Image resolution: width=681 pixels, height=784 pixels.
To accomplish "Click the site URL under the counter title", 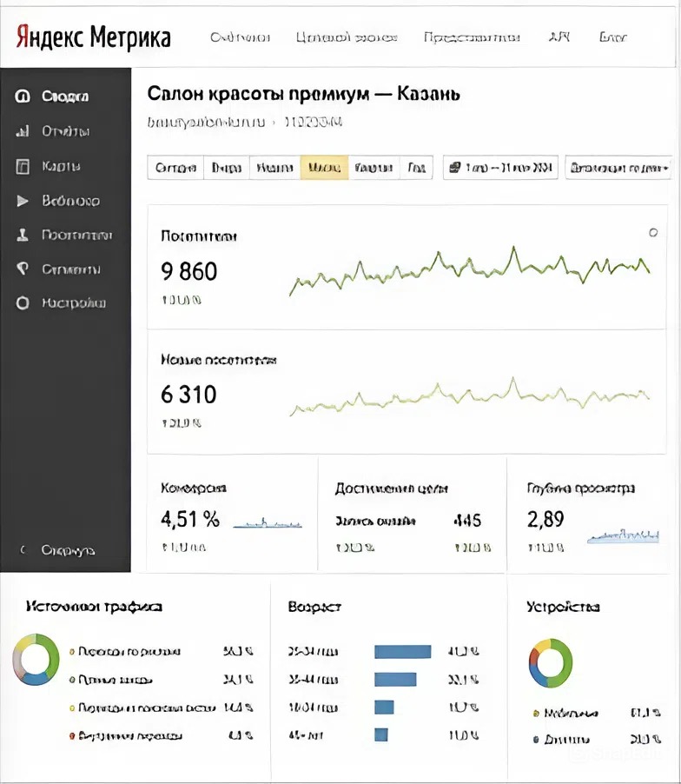I will click(x=205, y=123).
